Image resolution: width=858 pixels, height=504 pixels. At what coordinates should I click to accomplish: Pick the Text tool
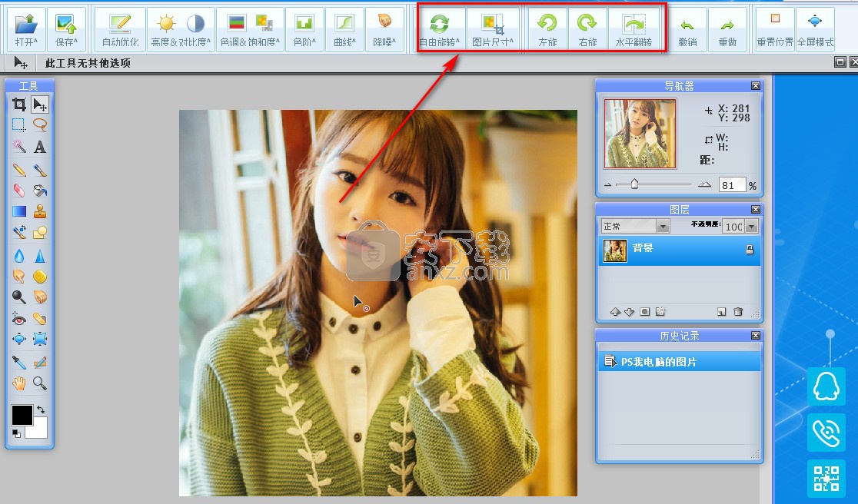click(x=40, y=147)
